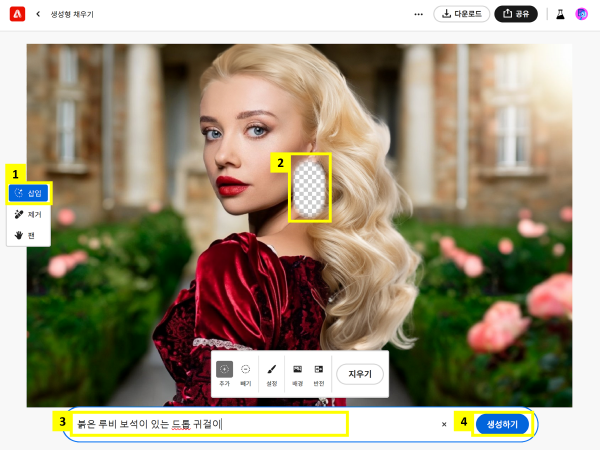
Task: Click into the prompt text field
Action: (x=210, y=424)
